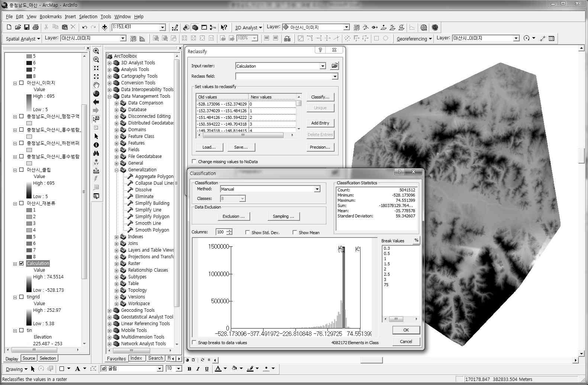The image size is (588, 385).
Task: Open the Reclass field dropdown
Action: tap(335, 76)
